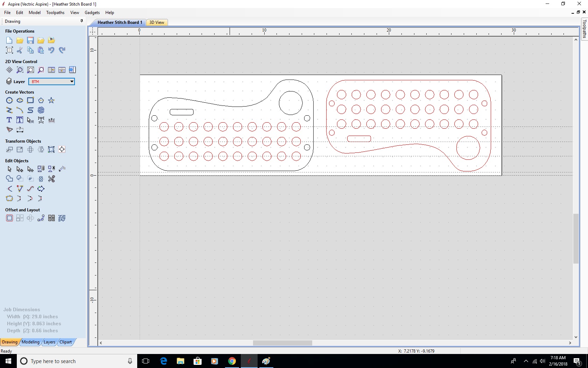The image size is (588, 368).
Task: Open an existing file using folder icon
Action: pos(20,40)
